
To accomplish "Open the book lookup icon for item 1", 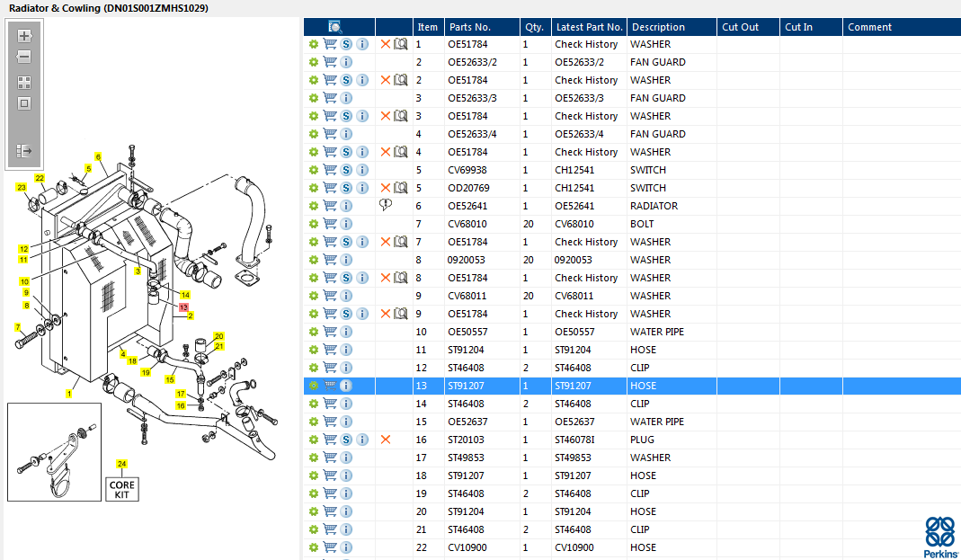I will [401, 44].
